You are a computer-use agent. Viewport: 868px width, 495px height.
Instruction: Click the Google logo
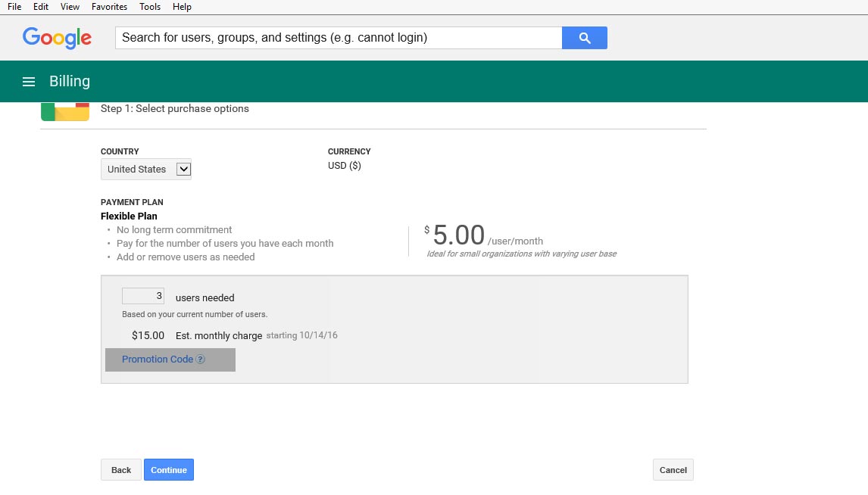(57, 38)
